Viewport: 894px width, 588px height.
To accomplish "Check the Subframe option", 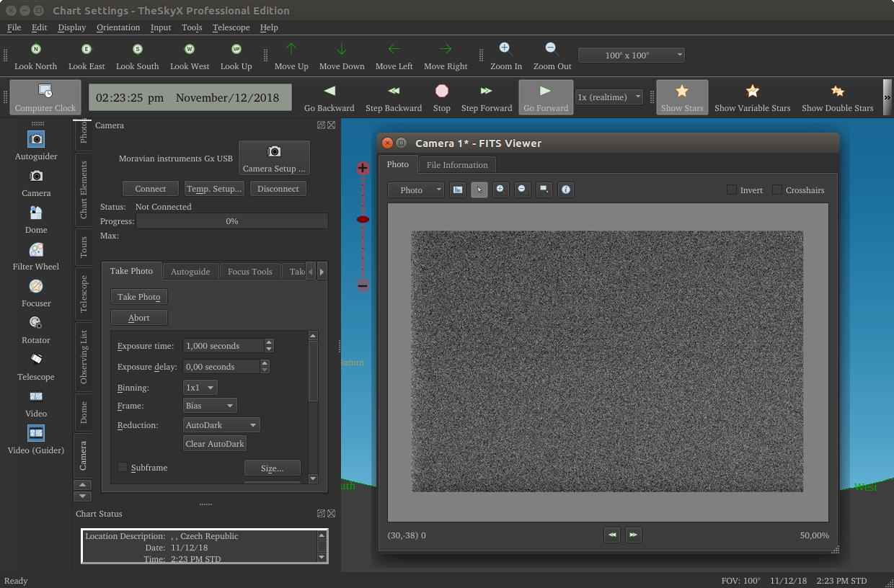I will coord(123,467).
